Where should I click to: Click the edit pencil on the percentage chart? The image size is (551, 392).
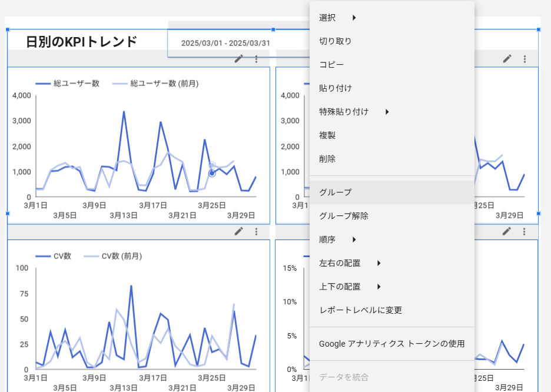point(507,231)
